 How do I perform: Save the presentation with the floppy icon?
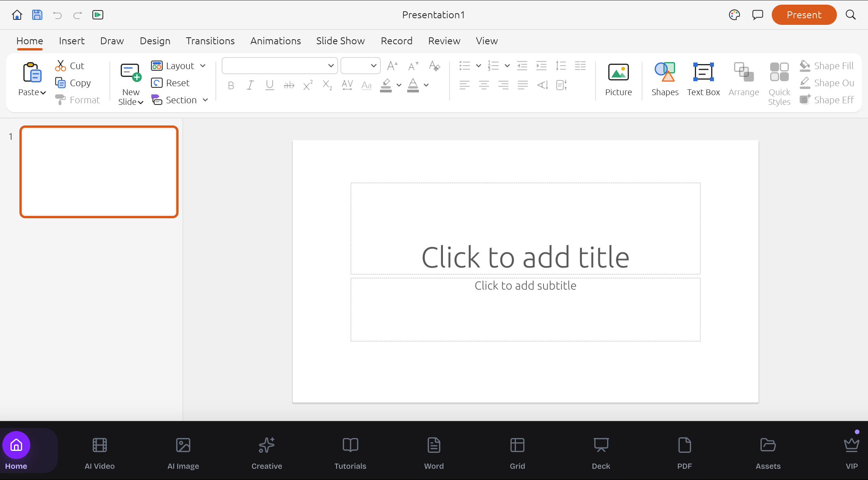[37, 15]
